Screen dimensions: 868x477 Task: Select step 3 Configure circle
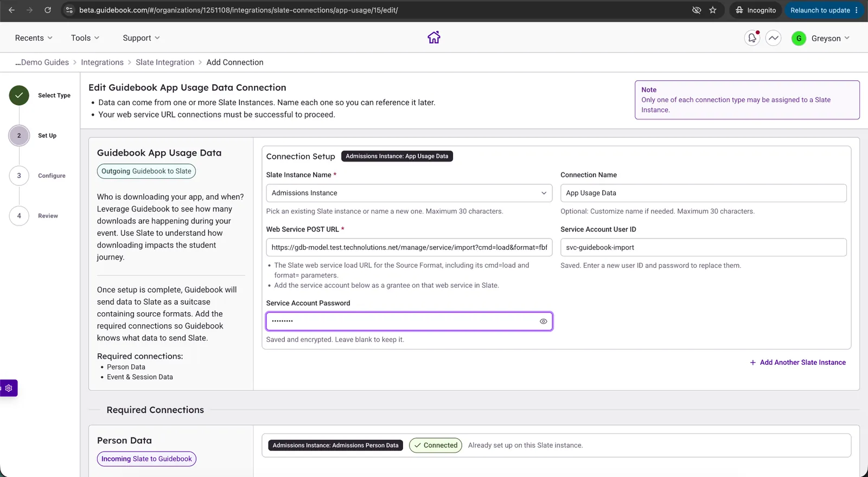[19, 176]
